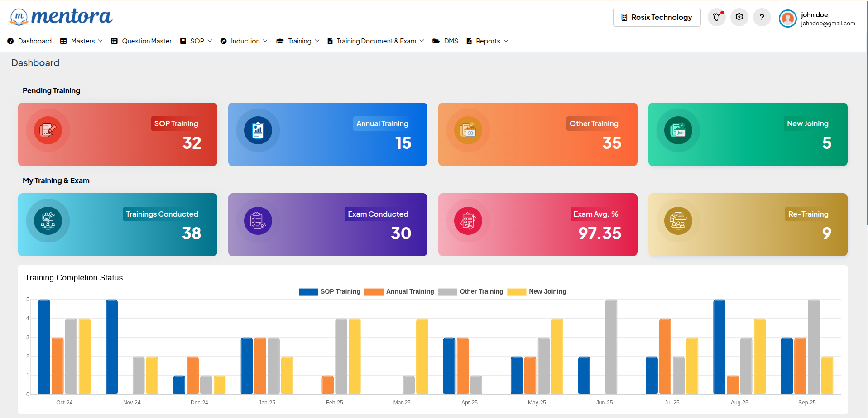This screenshot has width=868, height=418.
Task: Click the mentora logo link
Action: (x=60, y=17)
